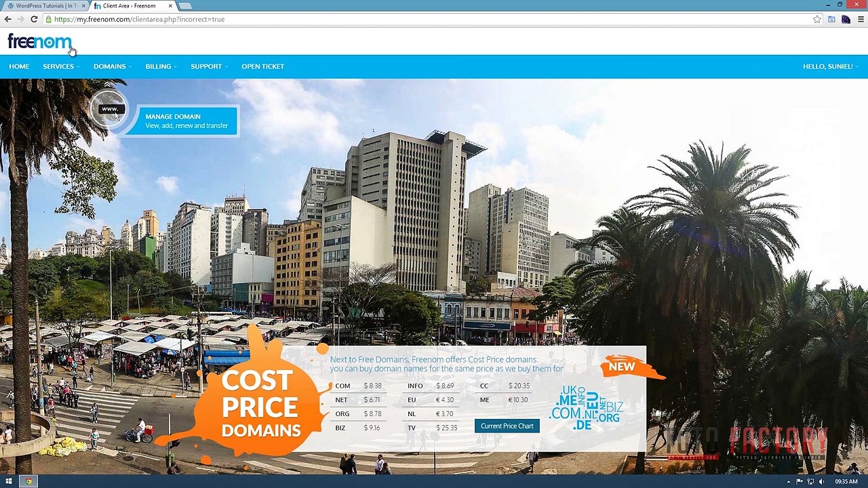Click the domain extensions word cloud graphic
This screenshot has width=868, height=488.
pos(587,407)
